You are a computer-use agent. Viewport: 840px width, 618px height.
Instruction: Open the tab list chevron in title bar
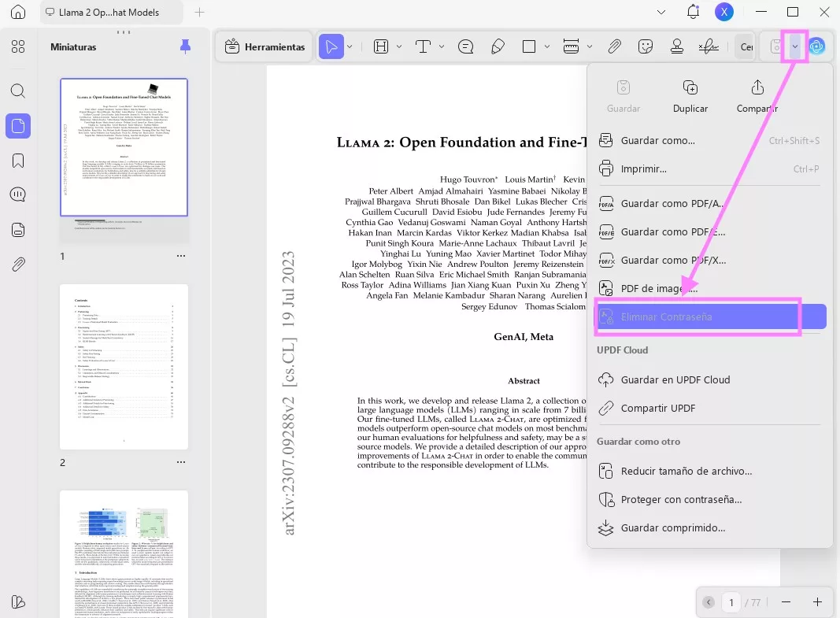661,12
